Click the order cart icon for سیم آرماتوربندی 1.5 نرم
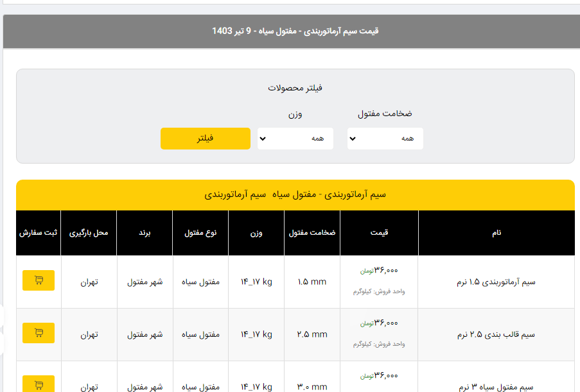Viewport: 580px width, 392px height. click(x=39, y=280)
